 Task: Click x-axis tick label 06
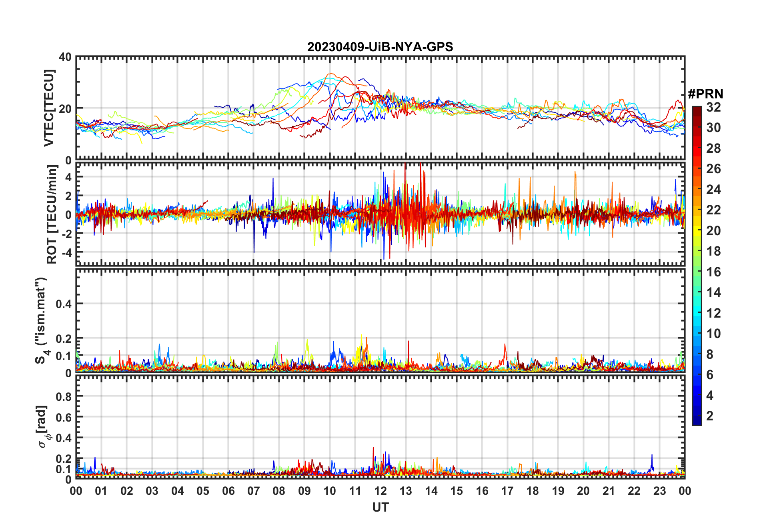pyautogui.click(x=228, y=491)
